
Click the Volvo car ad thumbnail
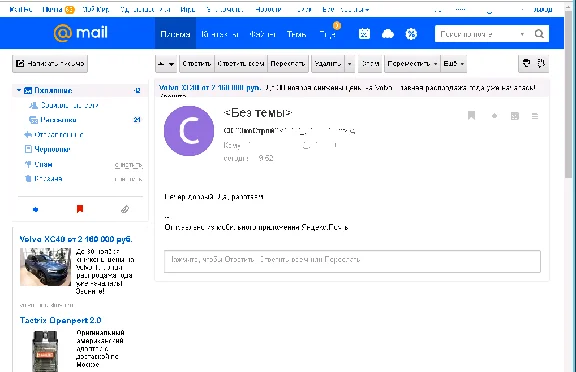coord(45,267)
